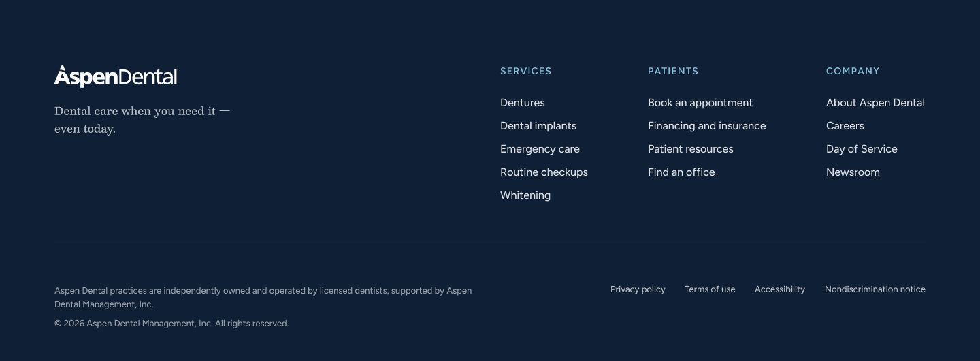The height and width of the screenshot is (361, 980).
Task: Go to Dental implants page
Action: 538,126
